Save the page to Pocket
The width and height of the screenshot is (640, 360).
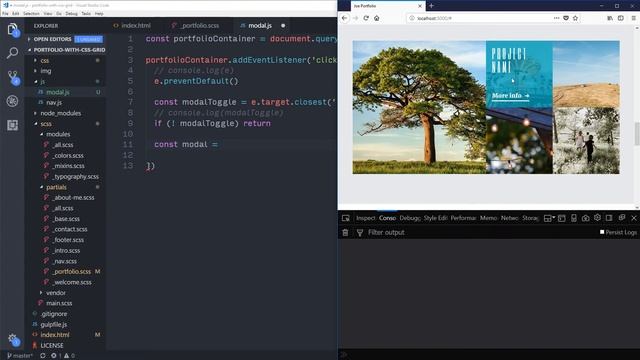566,18
